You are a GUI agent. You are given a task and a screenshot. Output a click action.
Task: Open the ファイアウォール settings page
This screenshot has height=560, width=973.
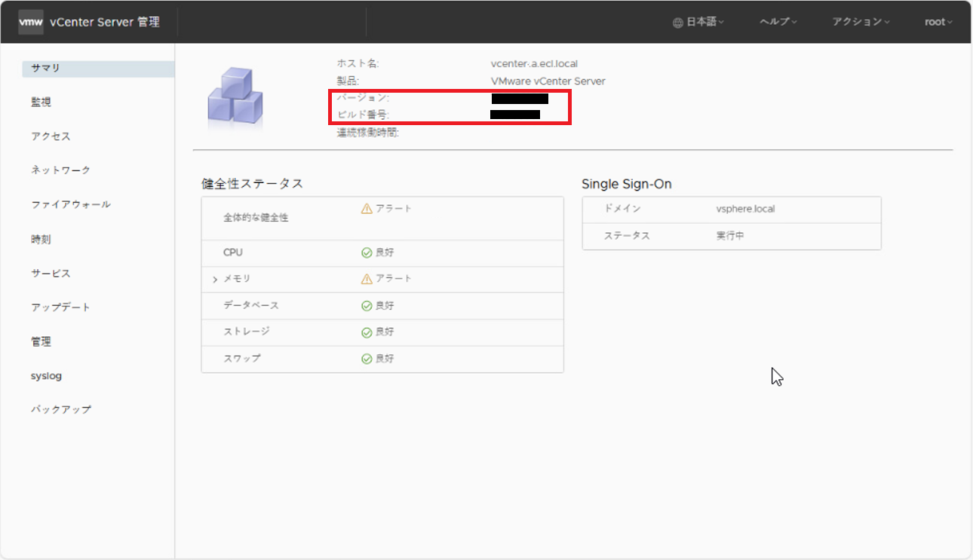[71, 205]
